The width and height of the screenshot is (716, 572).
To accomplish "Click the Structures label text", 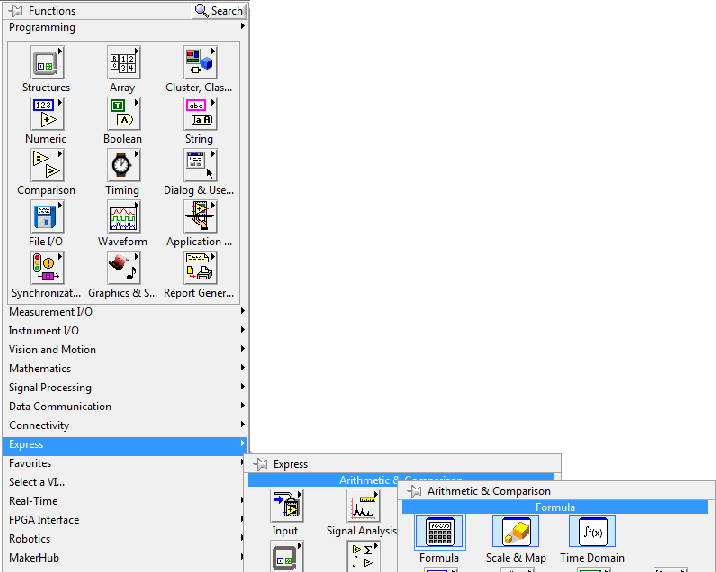I will 46,87.
